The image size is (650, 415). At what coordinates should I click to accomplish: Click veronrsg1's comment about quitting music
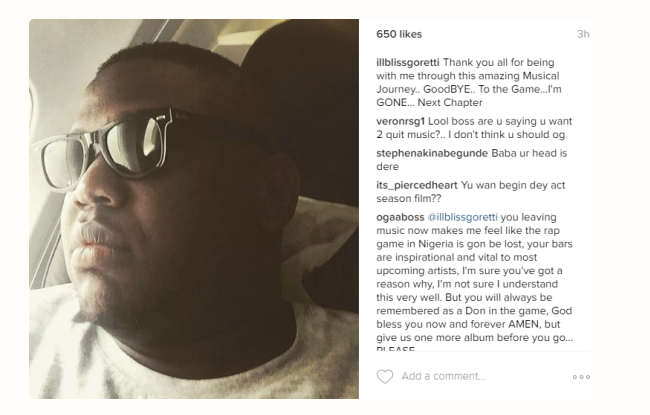point(474,128)
